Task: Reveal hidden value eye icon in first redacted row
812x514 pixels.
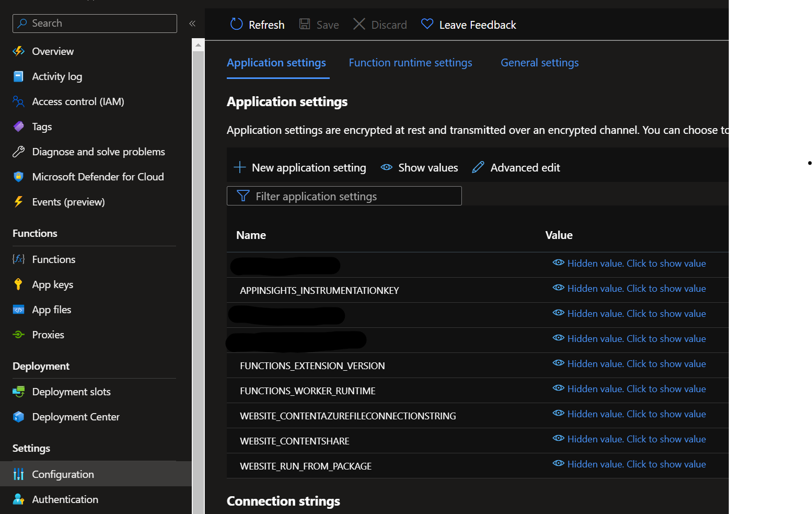Action: pos(559,262)
